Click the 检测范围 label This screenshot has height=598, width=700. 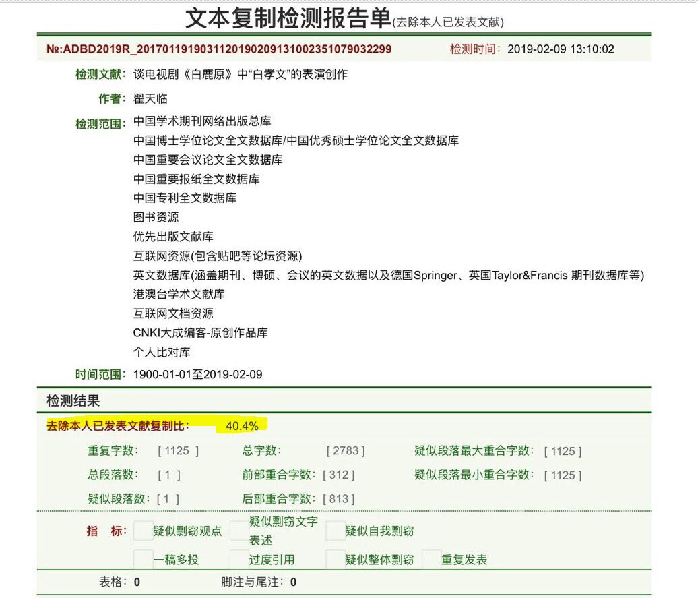tap(101, 123)
